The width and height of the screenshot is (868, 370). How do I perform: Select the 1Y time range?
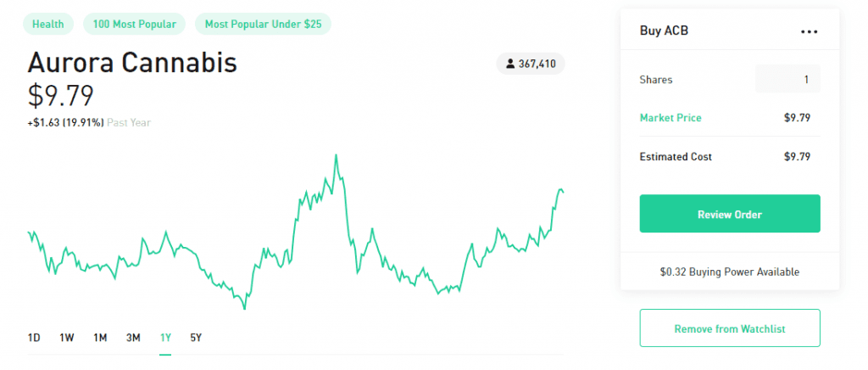[x=165, y=337]
